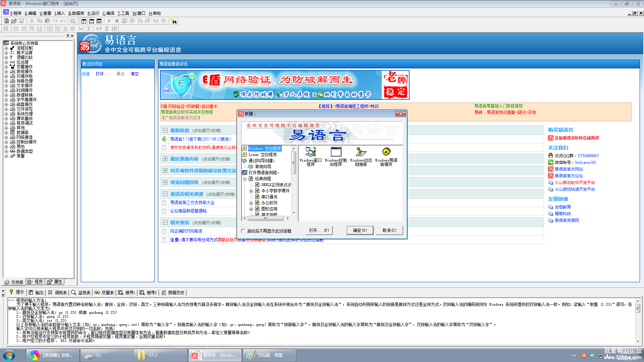This screenshot has width=644, height=362.
Task: Click the Paste clipboard toolbar icon
Action: (x=47, y=21)
